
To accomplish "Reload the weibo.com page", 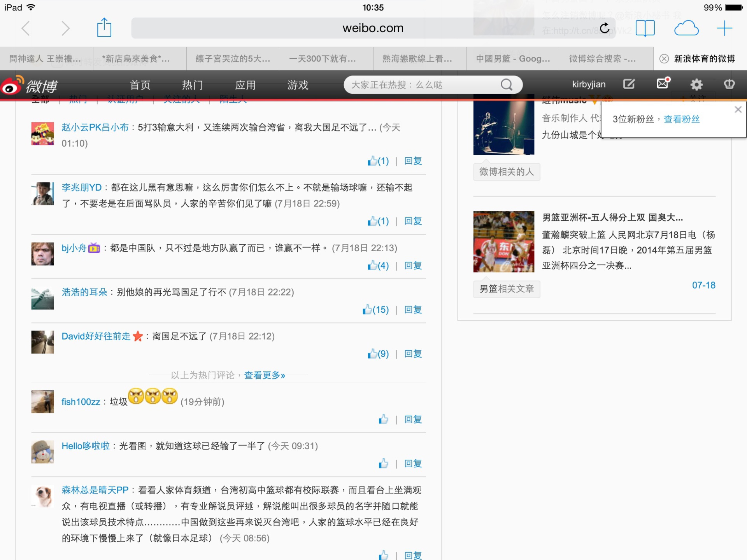I will pos(605,28).
